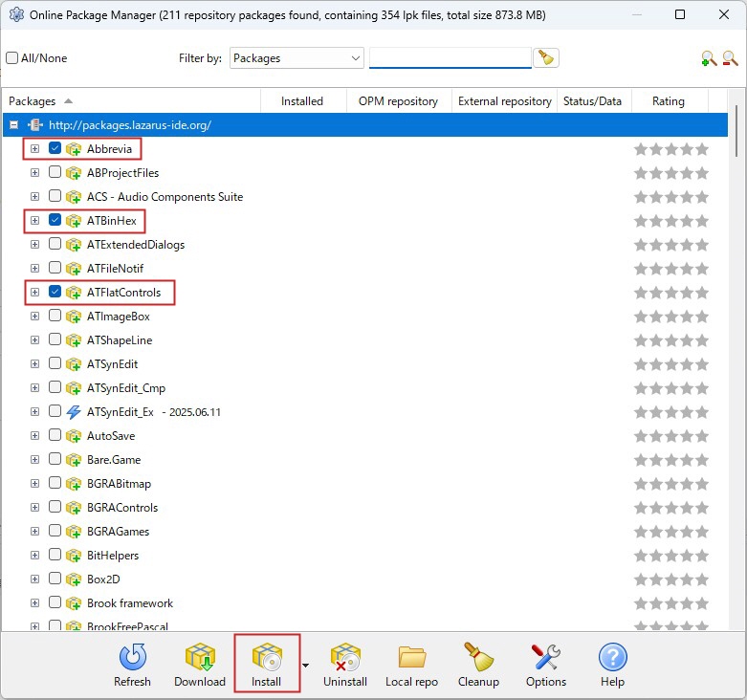Rate the BGRABitmap package with stars

pos(670,484)
